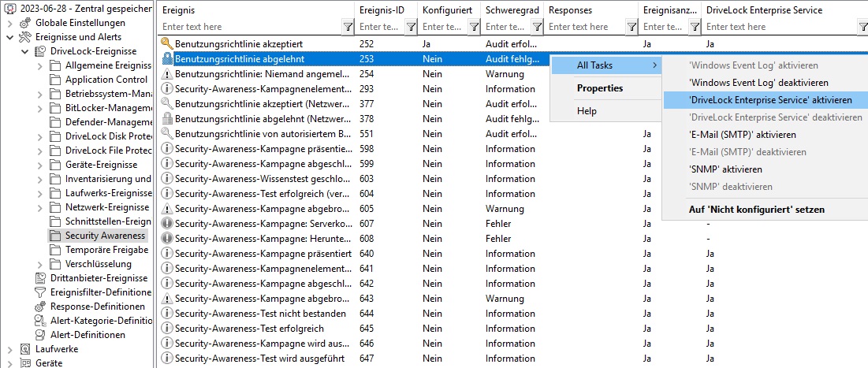Choose Help from the context menu
The image size is (868, 368).
tap(607, 111)
